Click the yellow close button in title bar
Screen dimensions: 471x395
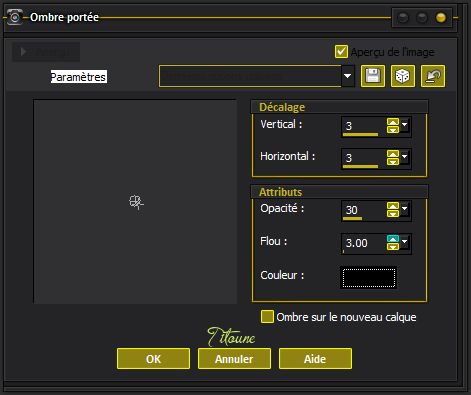pyautogui.click(x=441, y=17)
